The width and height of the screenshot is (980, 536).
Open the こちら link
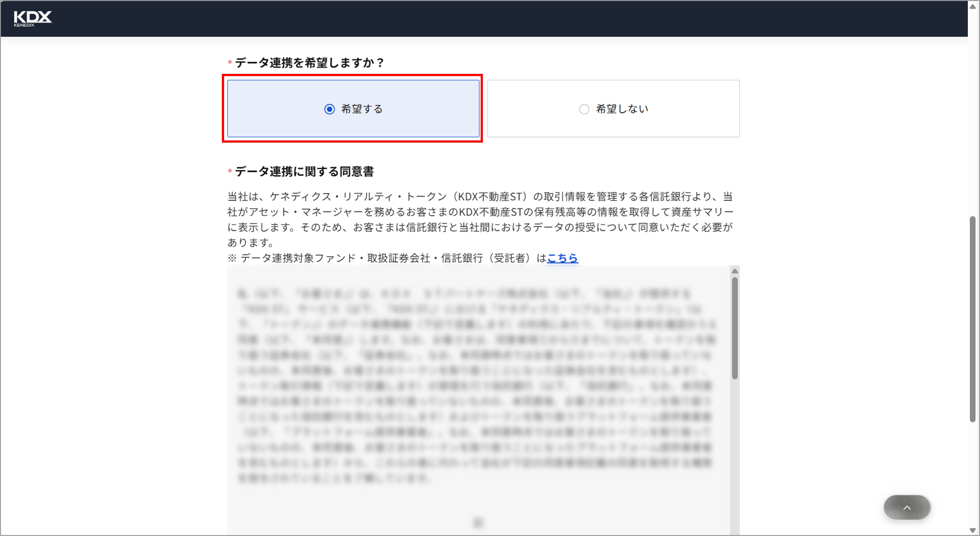coord(562,258)
